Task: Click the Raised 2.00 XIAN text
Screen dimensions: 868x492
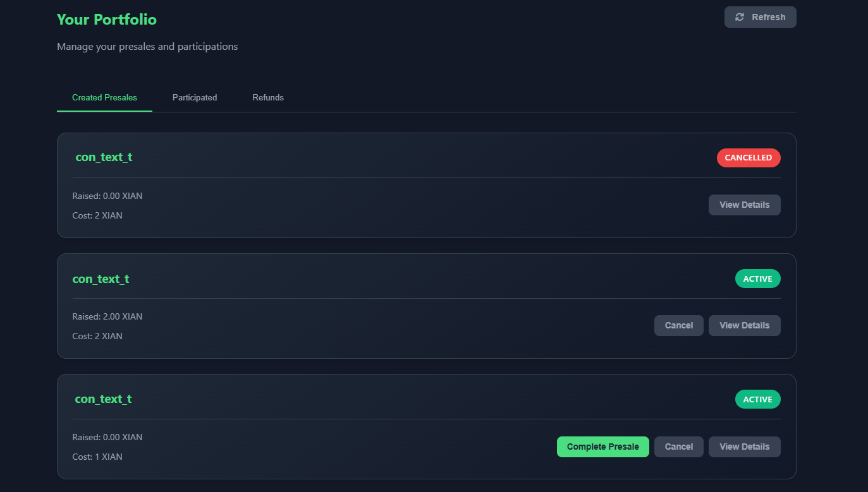Action: [x=107, y=316]
